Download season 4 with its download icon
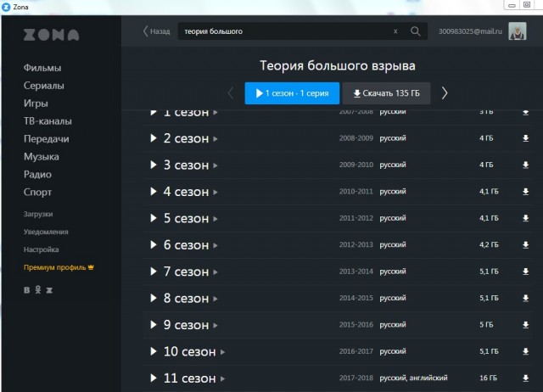The image size is (543, 392). pyautogui.click(x=525, y=192)
